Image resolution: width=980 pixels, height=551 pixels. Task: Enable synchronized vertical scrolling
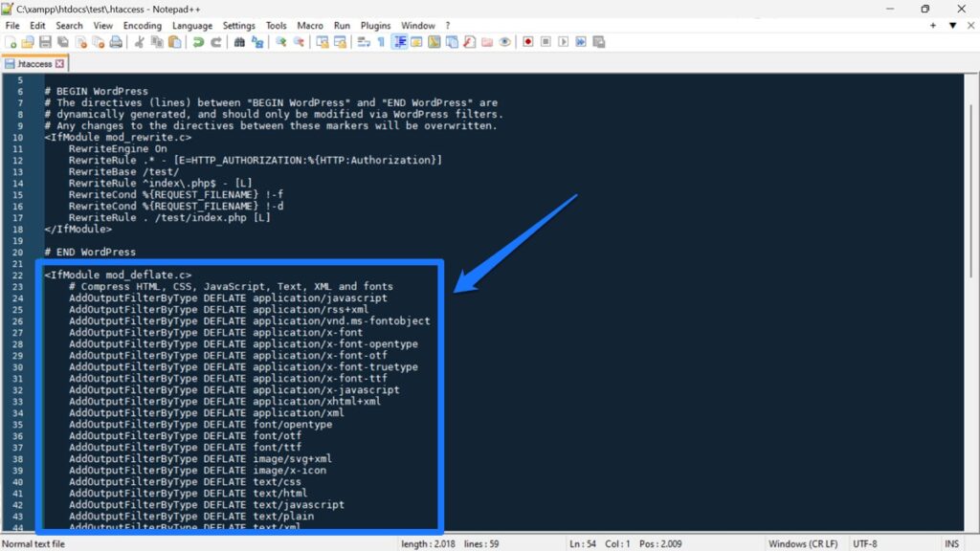coord(323,41)
